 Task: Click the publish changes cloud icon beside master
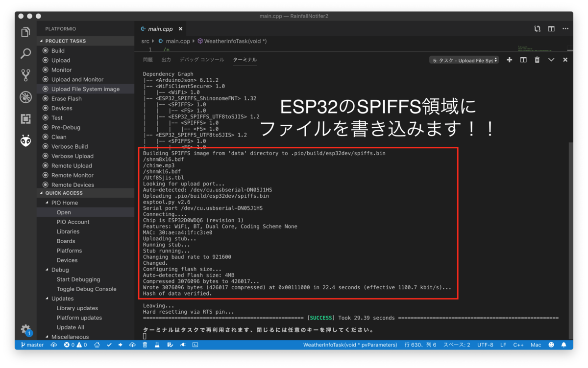pyautogui.click(x=54, y=345)
